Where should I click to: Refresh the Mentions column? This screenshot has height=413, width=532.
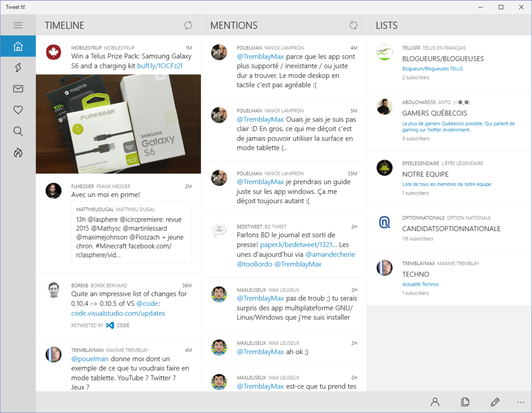[x=353, y=25]
